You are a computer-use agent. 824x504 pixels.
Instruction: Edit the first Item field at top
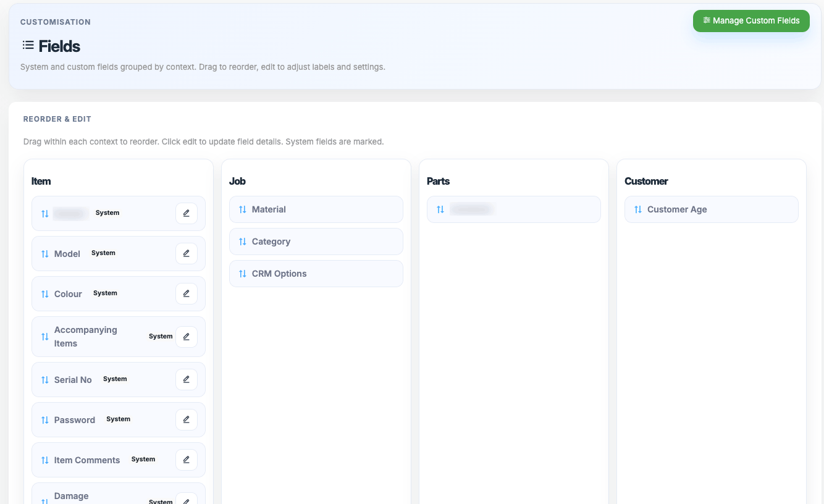pyautogui.click(x=187, y=213)
